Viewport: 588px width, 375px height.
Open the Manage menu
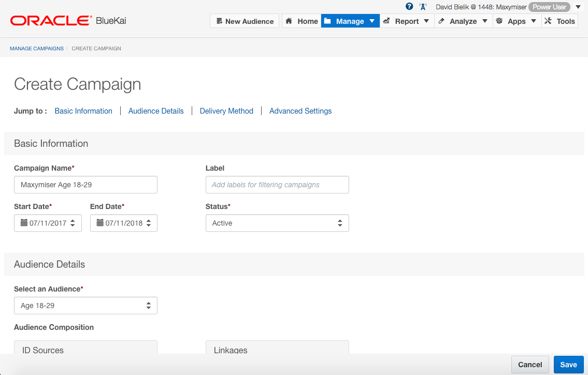tap(350, 21)
